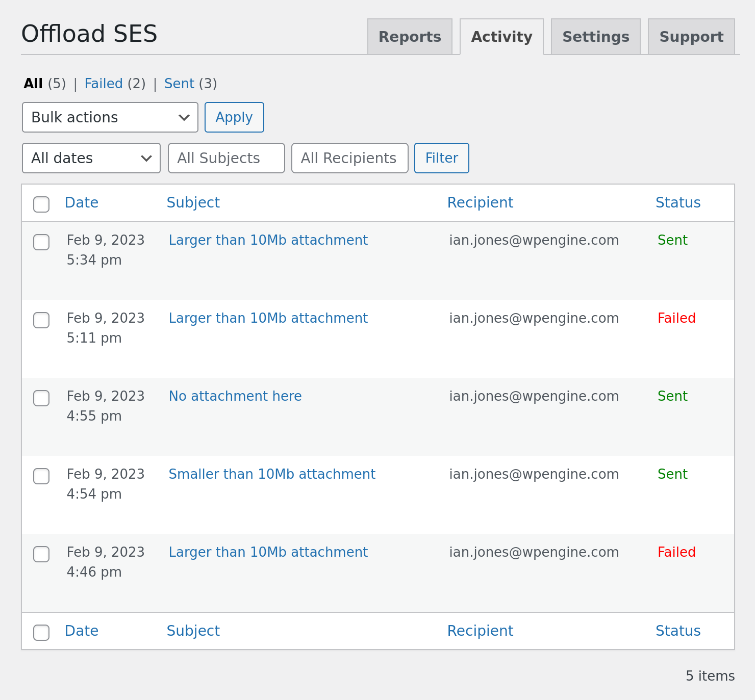Screen dimensions: 755x700
Task: Sort by Subject in the table footer
Action: point(193,631)
